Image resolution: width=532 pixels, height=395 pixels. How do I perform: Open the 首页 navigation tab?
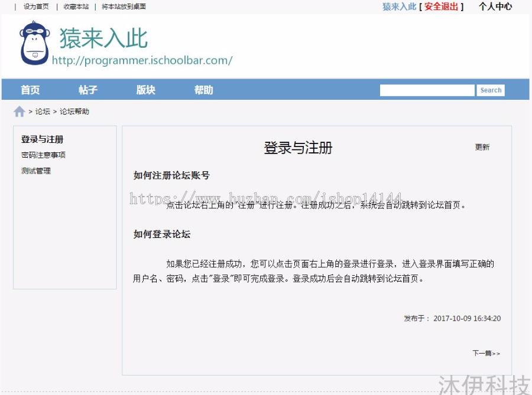30,90
